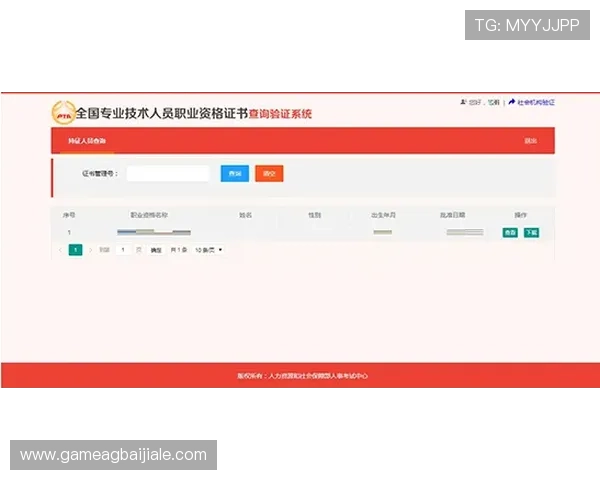Click the 确定 pagination confirm button
The image size is (600, 480).
tap(156, 250)
